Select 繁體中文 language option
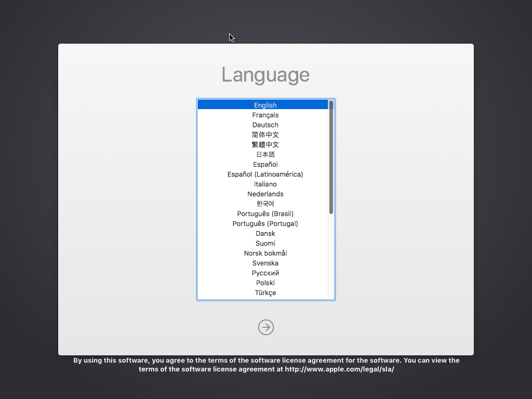The height and width of the screenshot is (399, 532). (x=265, y=144)
